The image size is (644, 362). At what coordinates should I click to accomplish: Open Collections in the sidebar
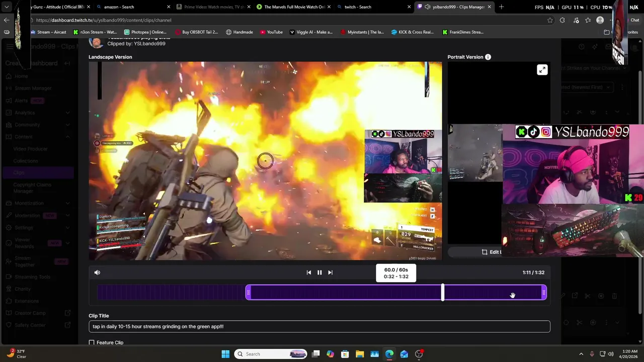26,161
